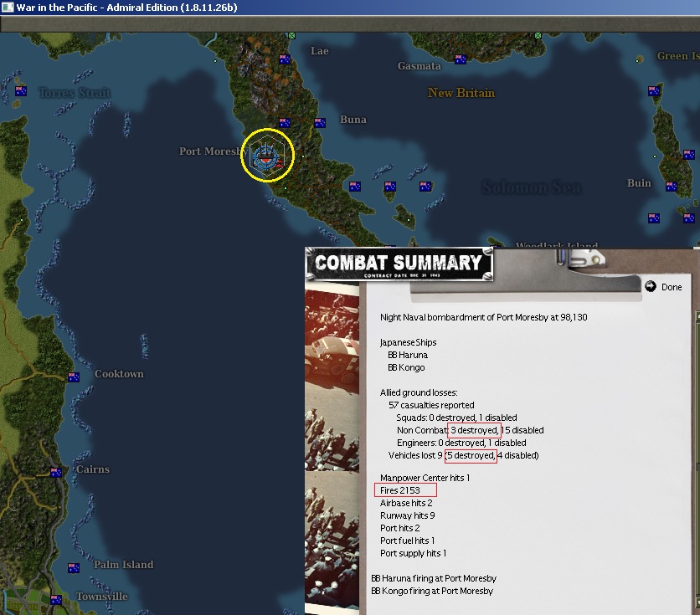This screenshot has height=615, width=700.
Task: Click the Gasmata map label
Action: tap(419, 66)
